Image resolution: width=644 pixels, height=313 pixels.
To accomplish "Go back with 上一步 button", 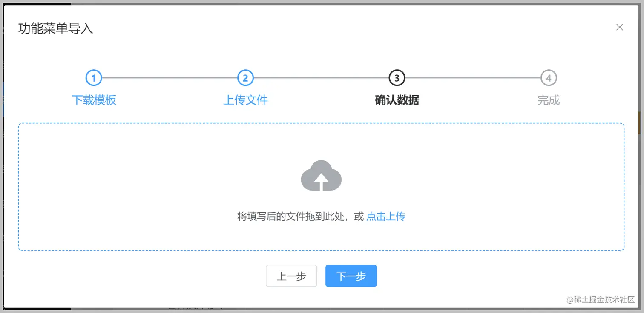I will click(x=291, y=276).
